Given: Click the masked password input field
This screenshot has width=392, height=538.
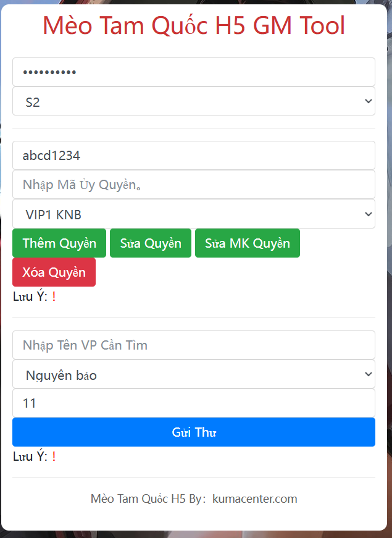Looking at the screenshot, I should [193, 72].
